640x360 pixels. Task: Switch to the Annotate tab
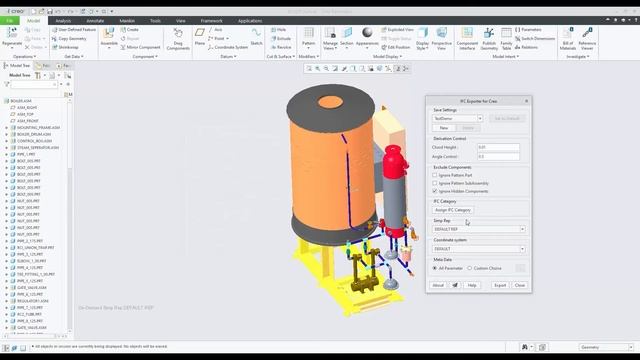95,20
